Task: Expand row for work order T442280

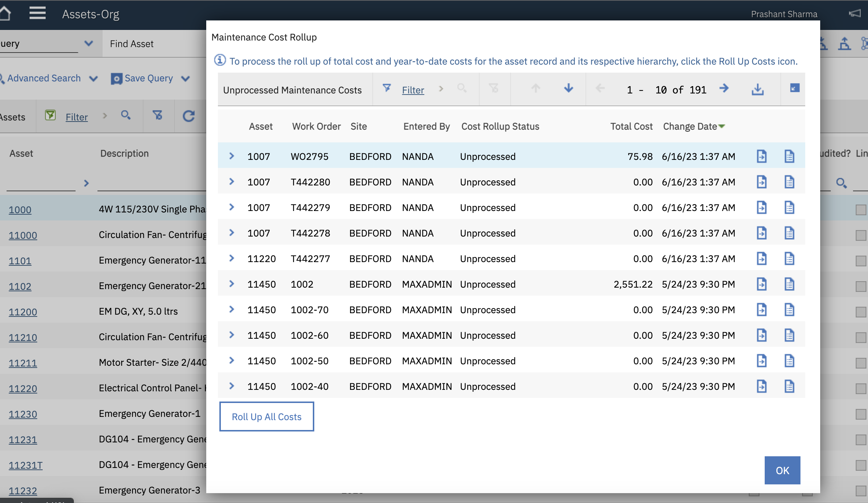Action: (231, 181)
